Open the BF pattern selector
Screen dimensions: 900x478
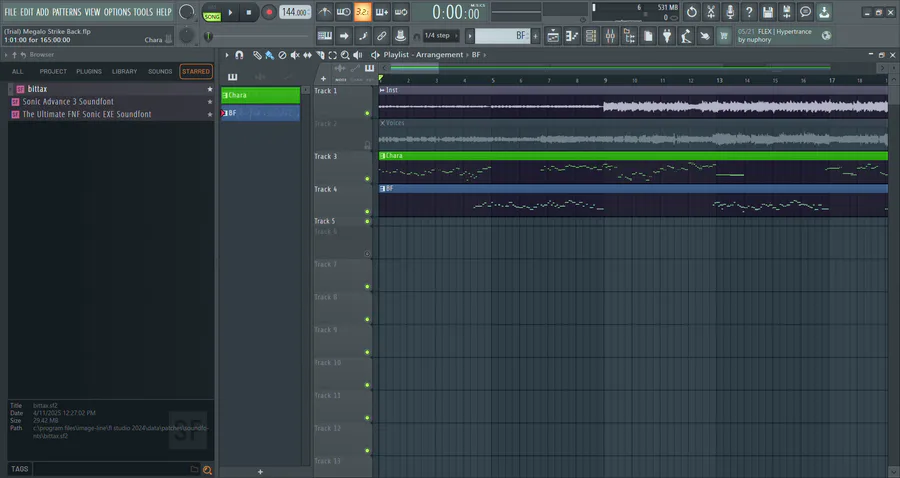tap(502, 36)
